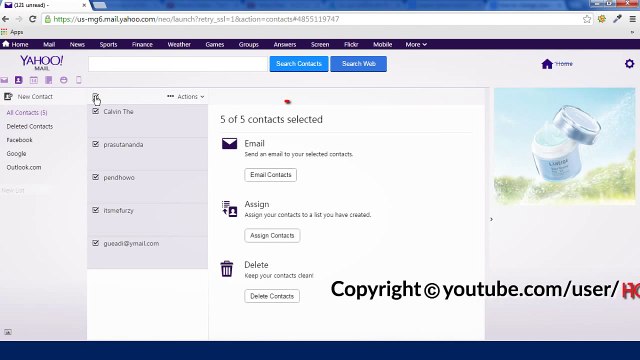Open the skincare jar advertisement
The width and height of the screenshot is (640, 360).
(x=564, y=146)
